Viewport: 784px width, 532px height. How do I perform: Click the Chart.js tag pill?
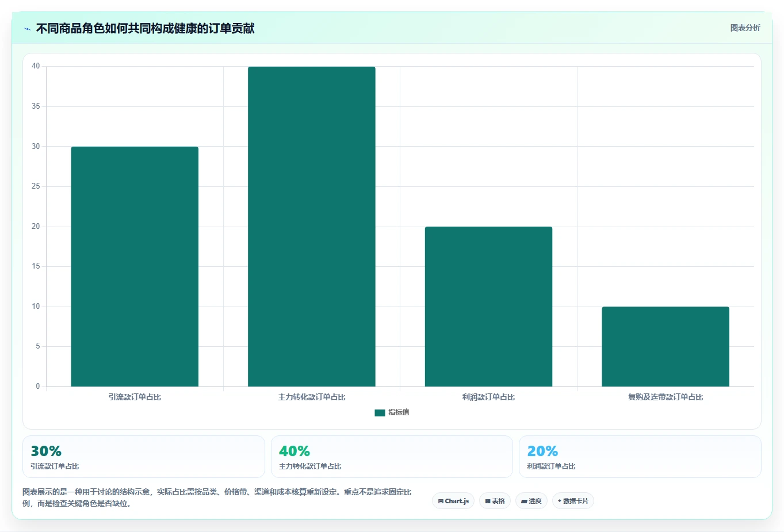[x=453, y=501]
